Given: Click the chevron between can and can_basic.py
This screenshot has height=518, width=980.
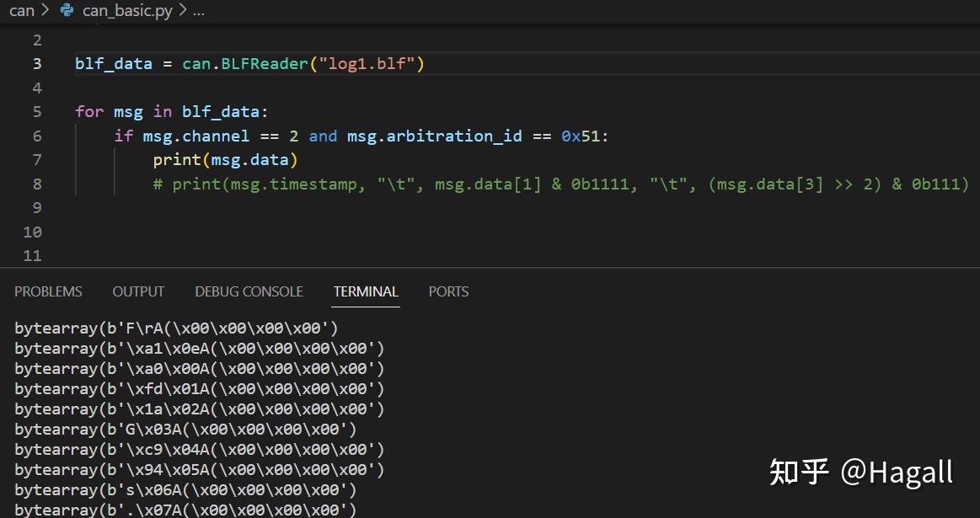Looking at the screenshot, I should (44, 11).
